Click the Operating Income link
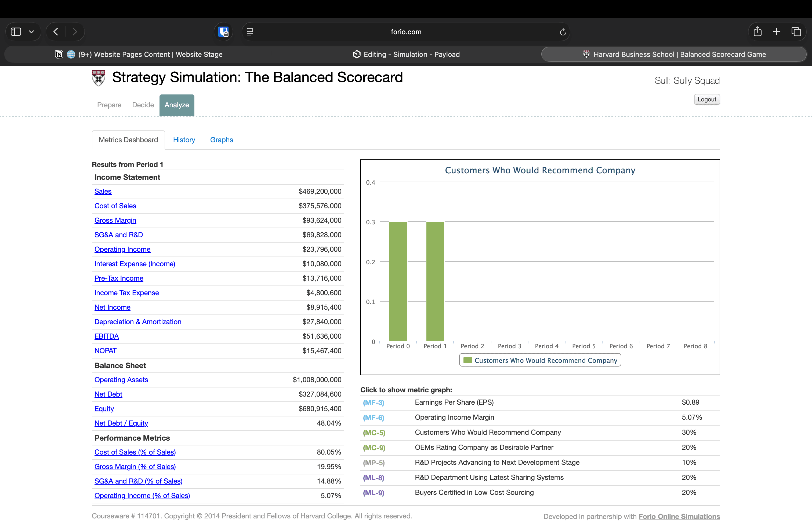The width and height of the screenshot is (812, 527). point(122,249)
